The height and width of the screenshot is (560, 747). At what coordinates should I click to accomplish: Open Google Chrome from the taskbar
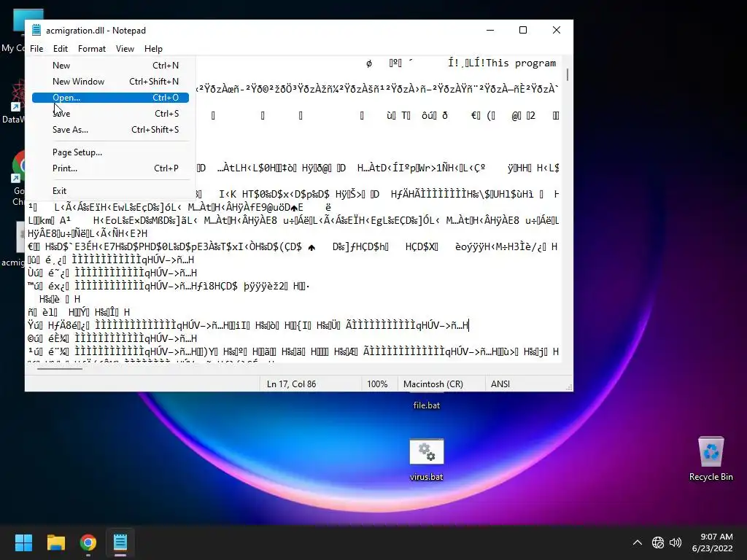[x=88, y=542]
